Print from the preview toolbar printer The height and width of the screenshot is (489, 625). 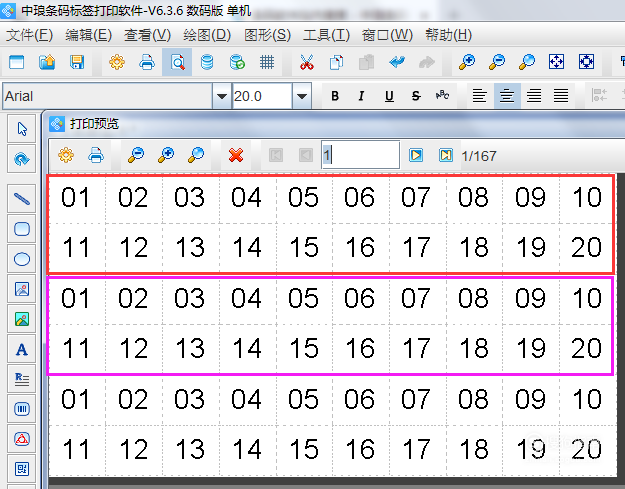tap(96, 155)
